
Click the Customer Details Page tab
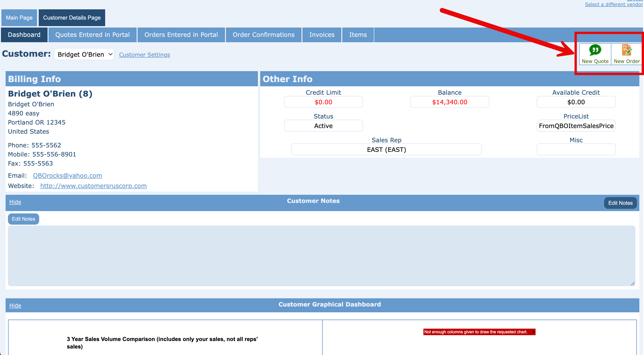click(x=72, y=18)
